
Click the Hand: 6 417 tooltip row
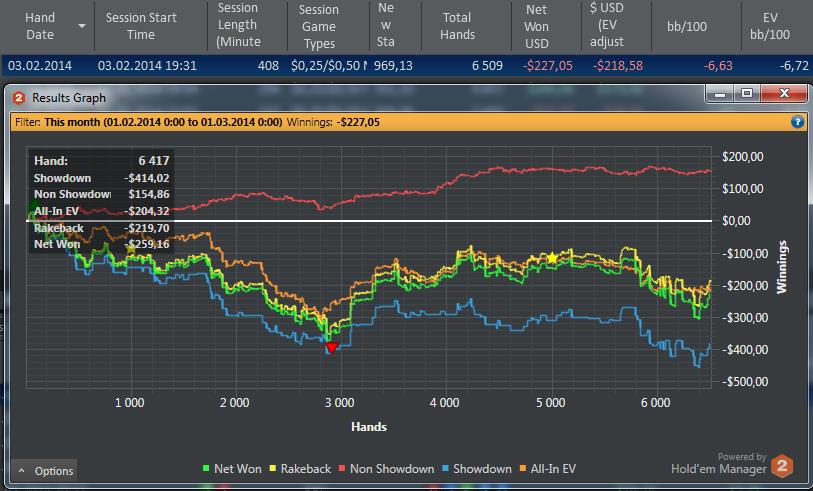tap(102, 161)
